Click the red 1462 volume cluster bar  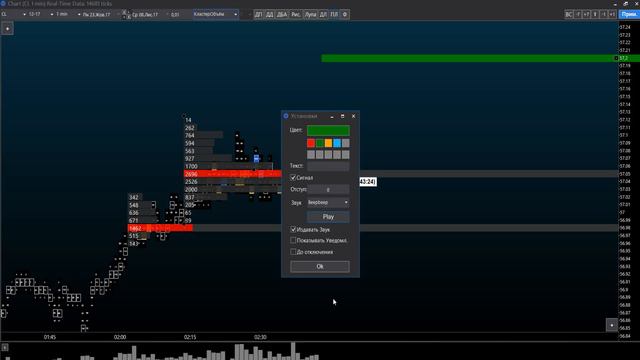[x=160, y=228]
